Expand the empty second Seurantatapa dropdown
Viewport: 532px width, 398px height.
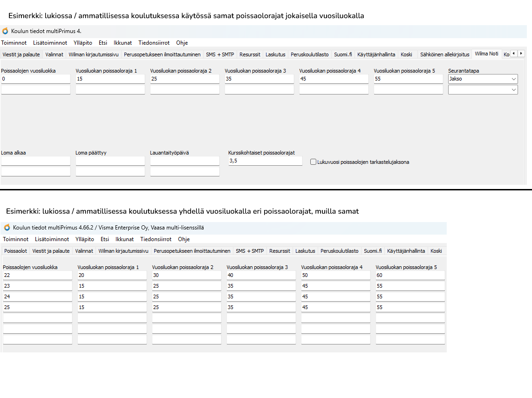tap(483, 90)
